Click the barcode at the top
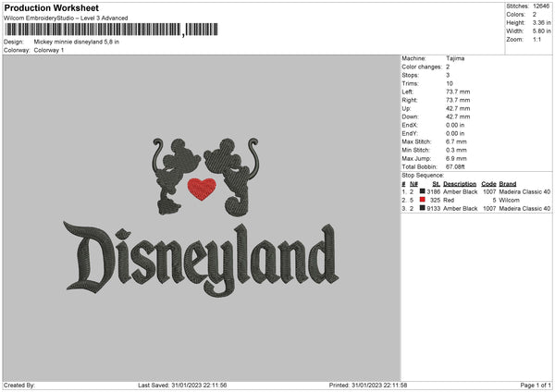This screenshot has height=392, width=555. [111, 30]
